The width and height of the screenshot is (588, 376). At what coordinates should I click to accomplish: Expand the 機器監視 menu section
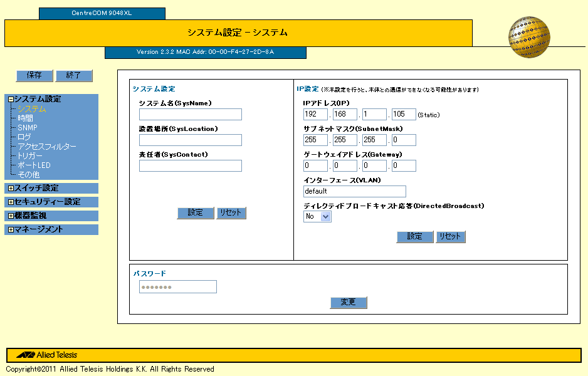pos(11,216)
